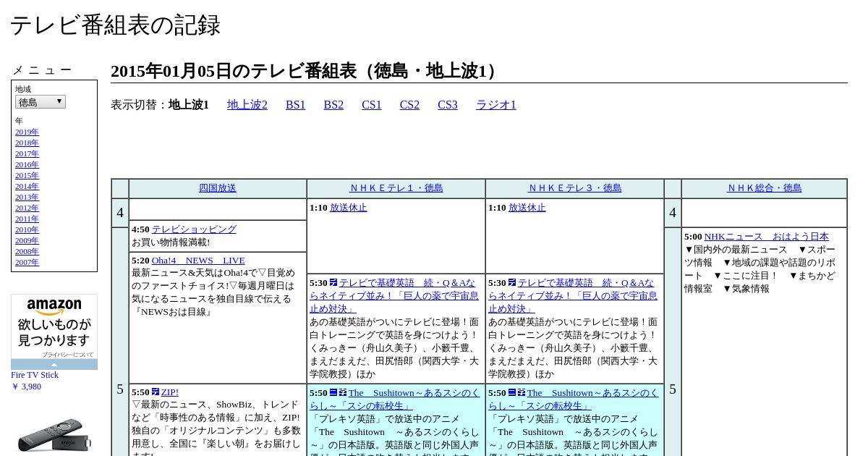
Task: Open the 2017年 archive link
Action: click(x=27, y=153)
